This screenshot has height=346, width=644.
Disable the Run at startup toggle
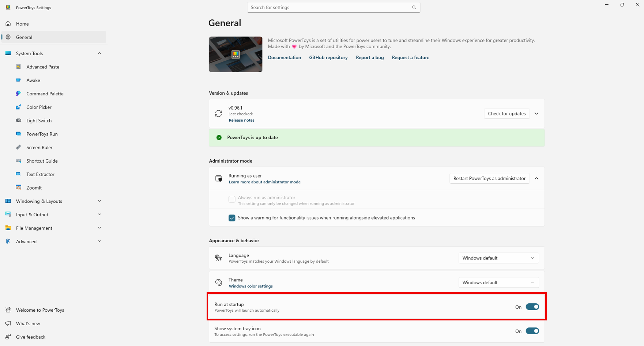532,307
